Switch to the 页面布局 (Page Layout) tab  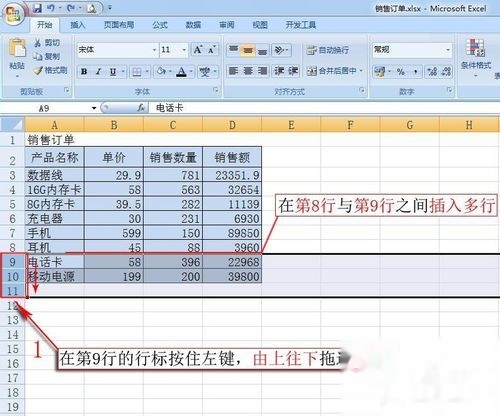pyautogui.click(x=119, y=25)
